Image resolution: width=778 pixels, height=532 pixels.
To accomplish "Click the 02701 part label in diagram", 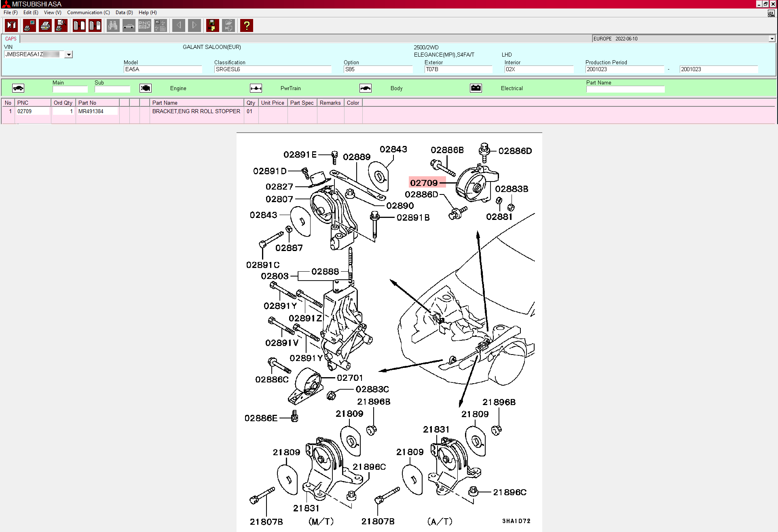I will 350,378.
